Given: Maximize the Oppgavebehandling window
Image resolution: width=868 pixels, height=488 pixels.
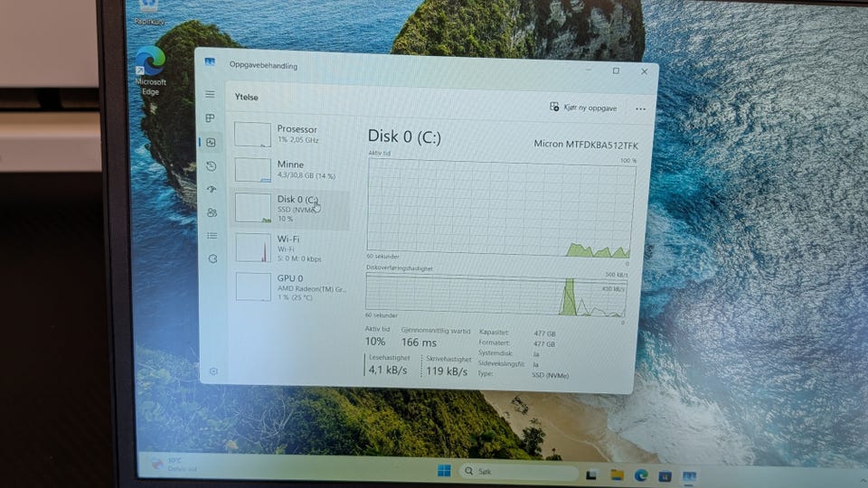Looking at the screenshot, I should point(616,70).
